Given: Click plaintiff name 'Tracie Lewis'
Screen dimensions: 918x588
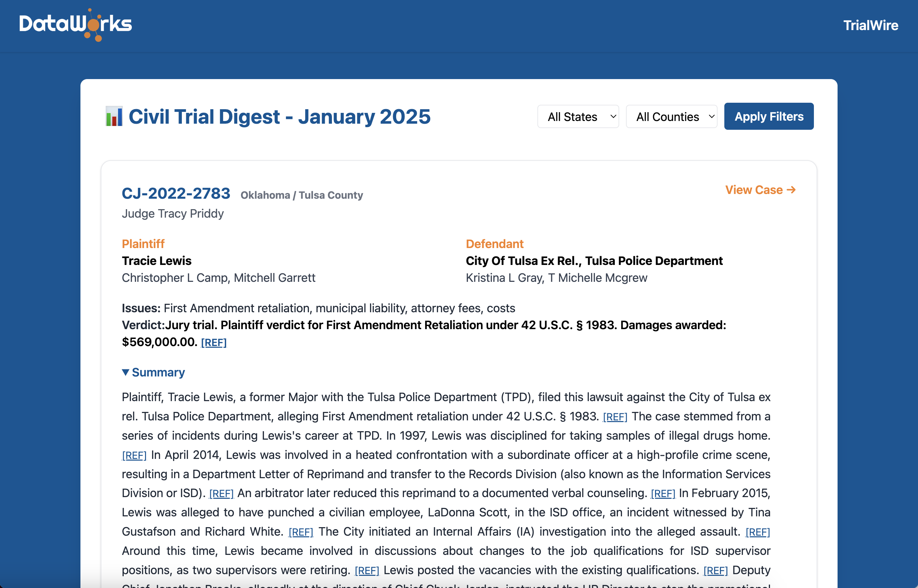Looking at the screenshot, I should coord(156,261).
